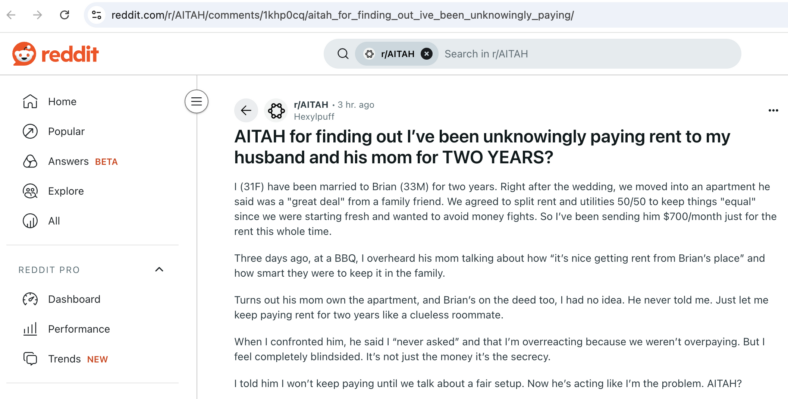This screenshot has width=788, height=399.
Task: Click the search magnifier icon
Action: click(343, 54)
